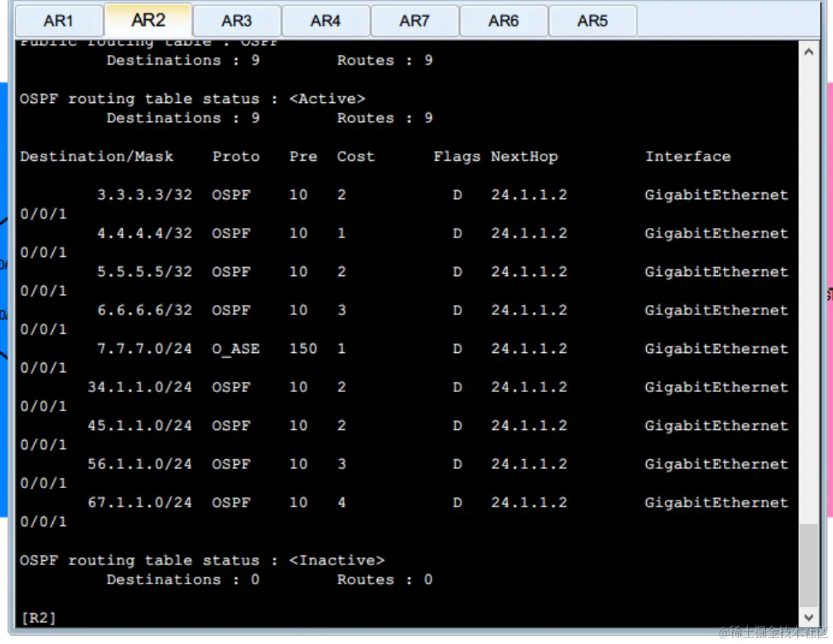The height and width of the screenshot is (644, 833).
Task: Select the AR2 tab
Action: click(x=148, y=20)
